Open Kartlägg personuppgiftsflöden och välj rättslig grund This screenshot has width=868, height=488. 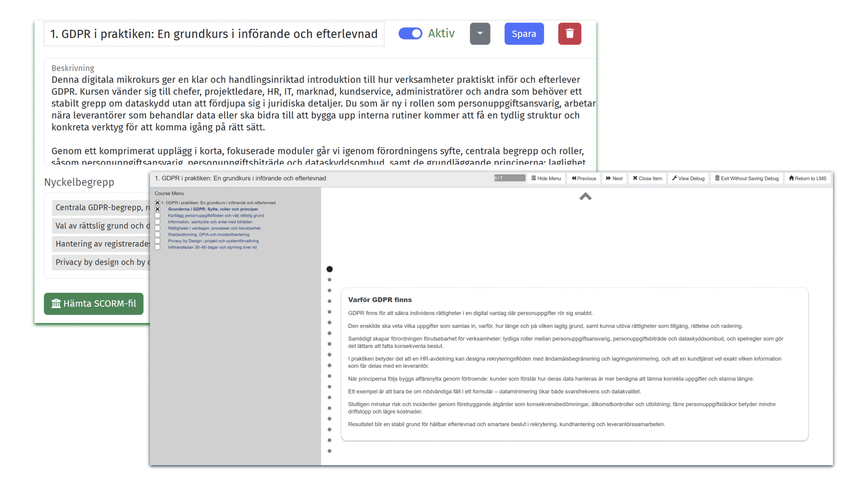click(216, 216)
